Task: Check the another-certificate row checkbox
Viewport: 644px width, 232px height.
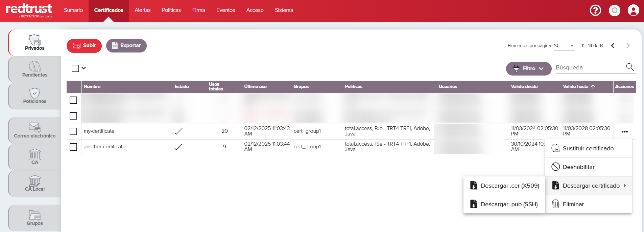Action: coord(73,147)
